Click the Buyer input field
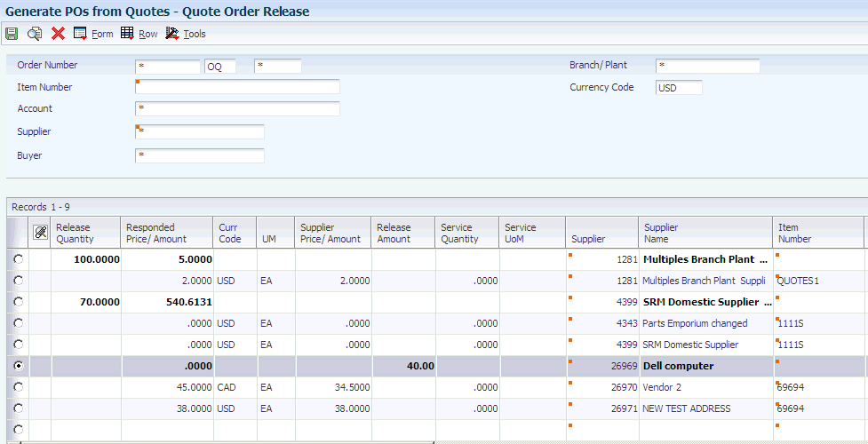 click(x=200, y=156)
